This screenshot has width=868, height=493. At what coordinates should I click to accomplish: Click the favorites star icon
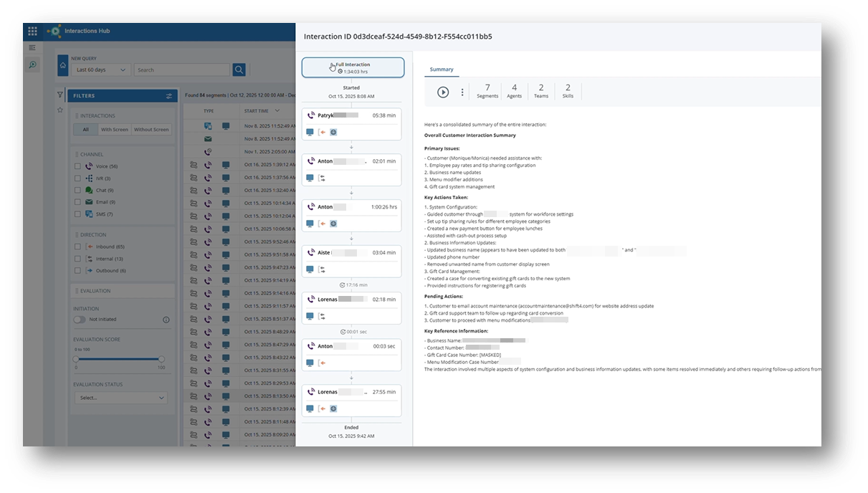60,110
